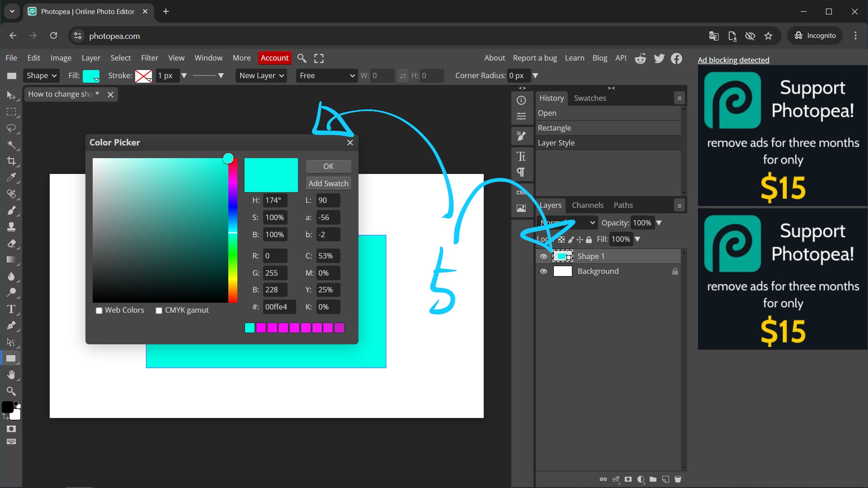Open the blend mode dropdown in Layers panel
Screen dimensions: 868x488
tap(566, 222)
